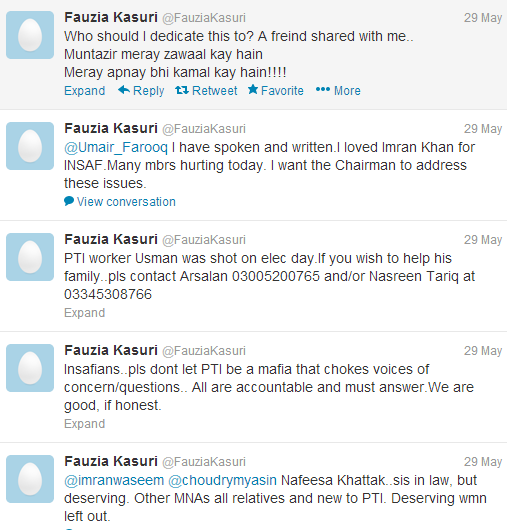The height and width of the screenshot is (530, 507).
Task: Click the View conversation speech bubble icon
Action: click(69, 201)
